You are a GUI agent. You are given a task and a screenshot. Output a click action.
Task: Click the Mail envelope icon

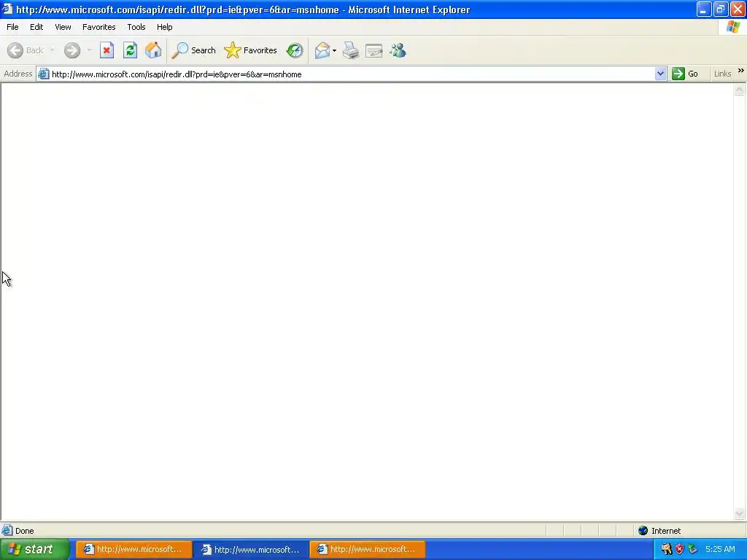coord(322,50)
